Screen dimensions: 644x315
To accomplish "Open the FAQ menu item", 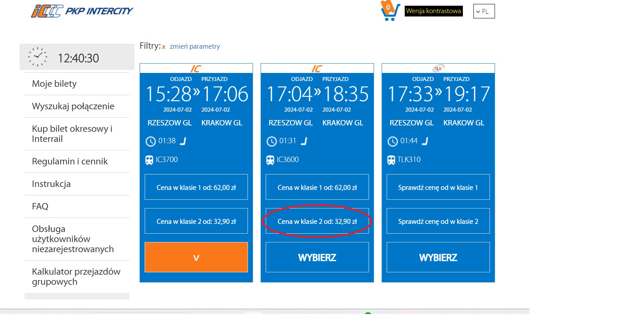I will coord(40,206).
